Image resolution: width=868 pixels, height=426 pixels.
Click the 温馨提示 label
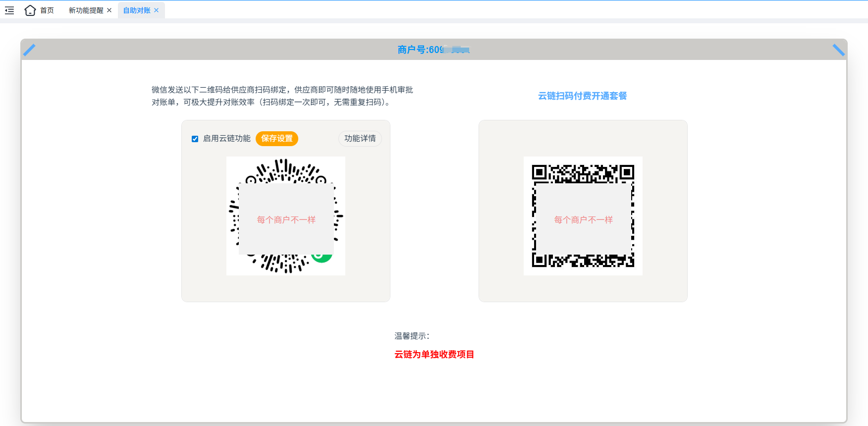pos(412,336)
